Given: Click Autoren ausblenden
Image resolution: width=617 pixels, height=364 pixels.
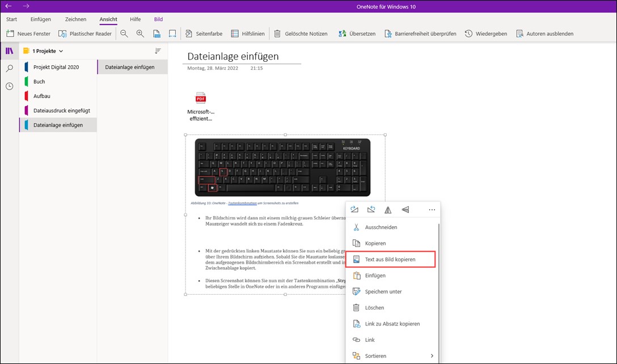Looking at the screenshot, I should pos(544,34).
